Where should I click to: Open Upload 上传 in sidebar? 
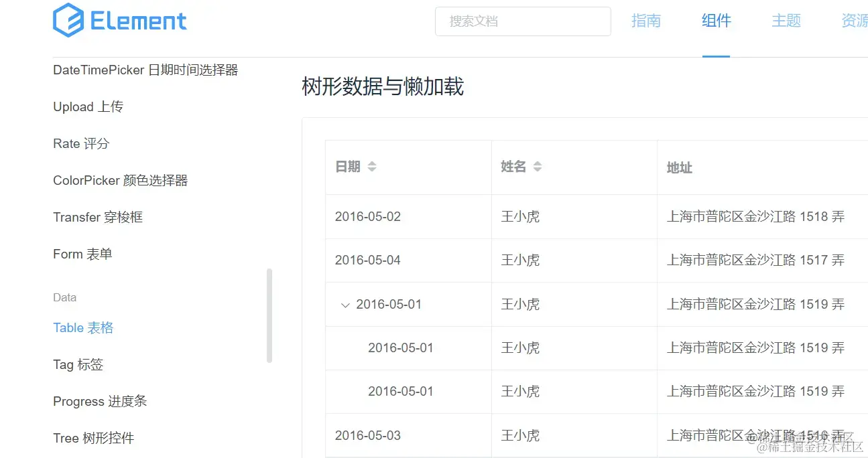pos(88,106)
